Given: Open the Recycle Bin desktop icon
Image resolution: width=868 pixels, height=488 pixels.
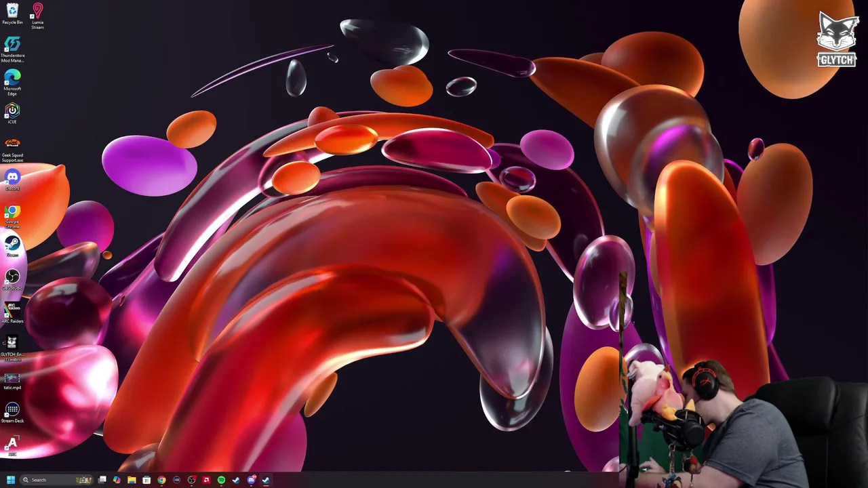Looking at the screenshot, I should pos(12,14).
